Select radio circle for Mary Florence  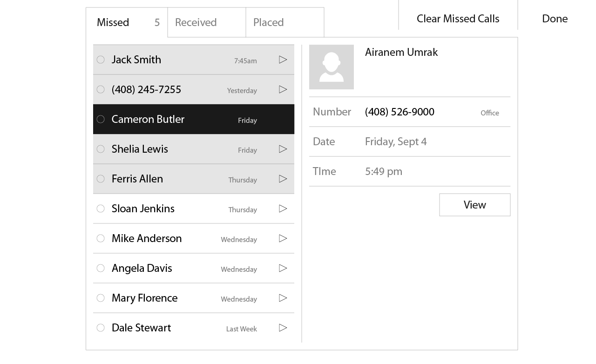pos(101,298)
